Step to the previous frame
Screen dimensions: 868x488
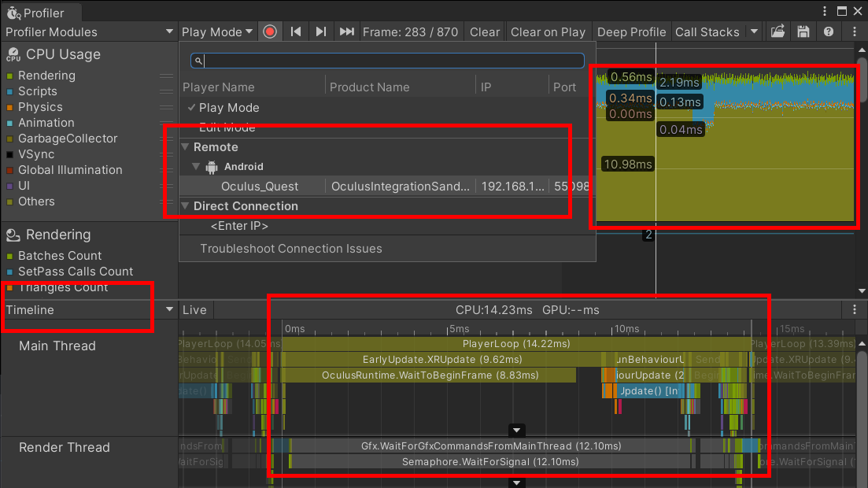pyautogui.click(x=296, y=32)
